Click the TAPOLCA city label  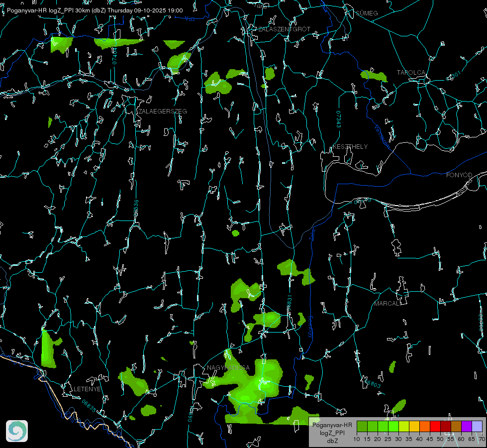coord(411,73)
